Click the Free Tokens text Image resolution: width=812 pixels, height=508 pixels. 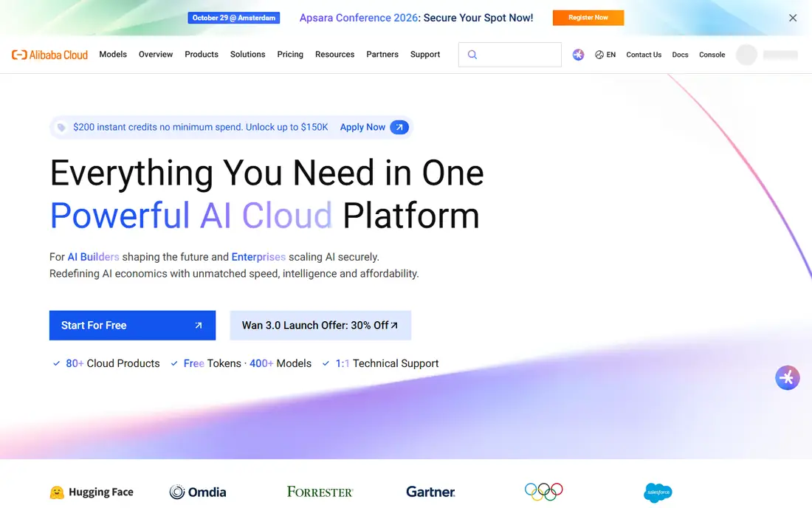(x=213, y=363)
